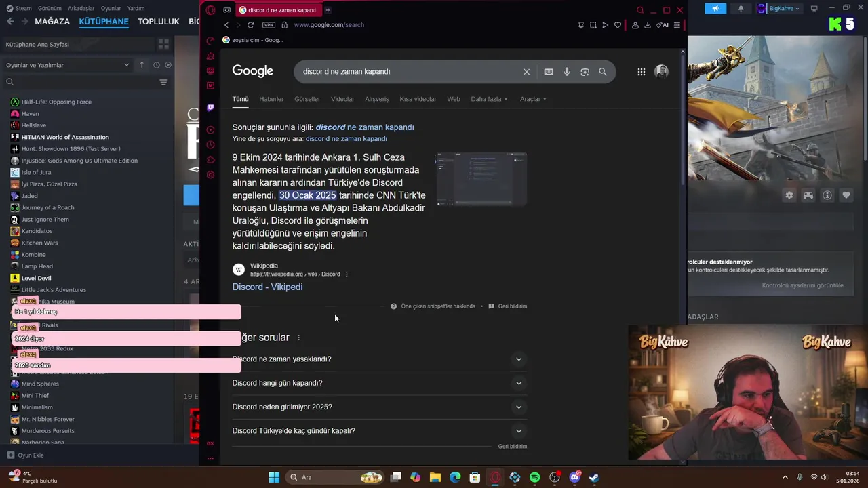Go back using the browser back arrow
Image resolution: width=868 pixels, height=488 pixels.
coord(226,25)
